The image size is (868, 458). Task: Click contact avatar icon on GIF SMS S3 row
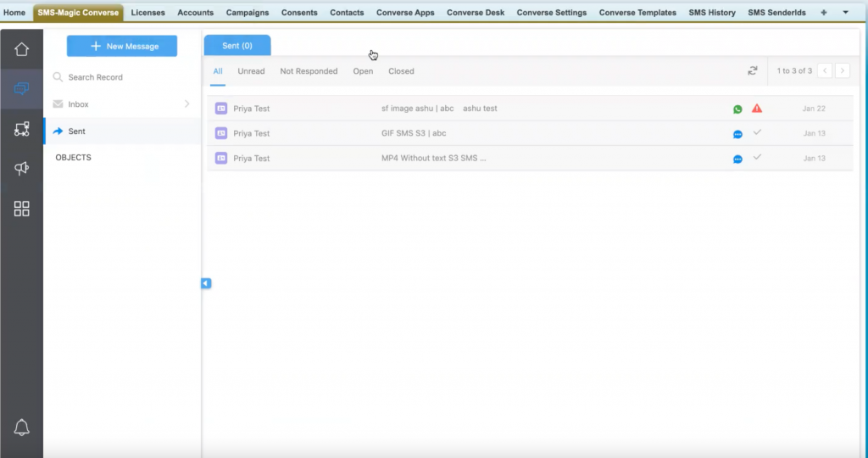(221, 133)
